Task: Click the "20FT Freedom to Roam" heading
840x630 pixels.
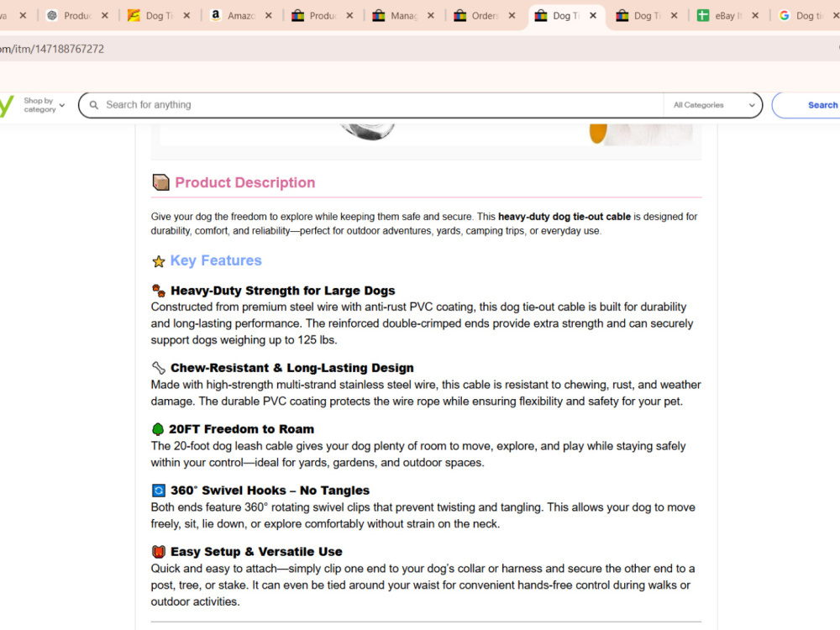Action: click(242, 429)
